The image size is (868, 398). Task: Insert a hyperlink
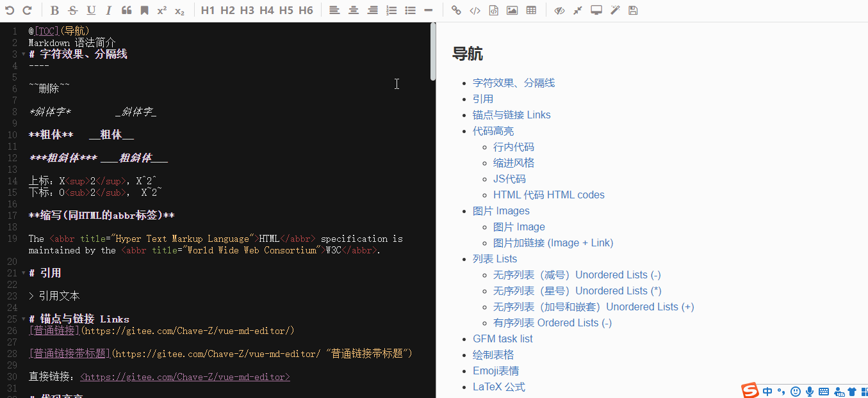[x=457, y=10]
